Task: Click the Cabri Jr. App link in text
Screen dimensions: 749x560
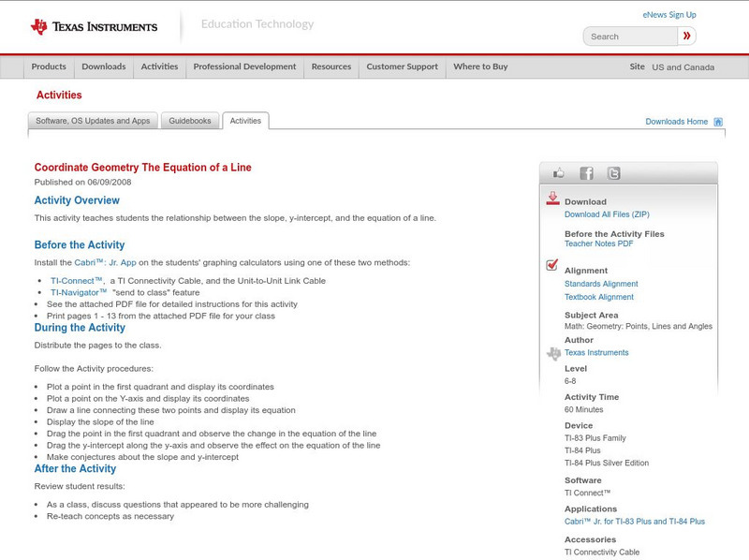Action: point(105,262)
